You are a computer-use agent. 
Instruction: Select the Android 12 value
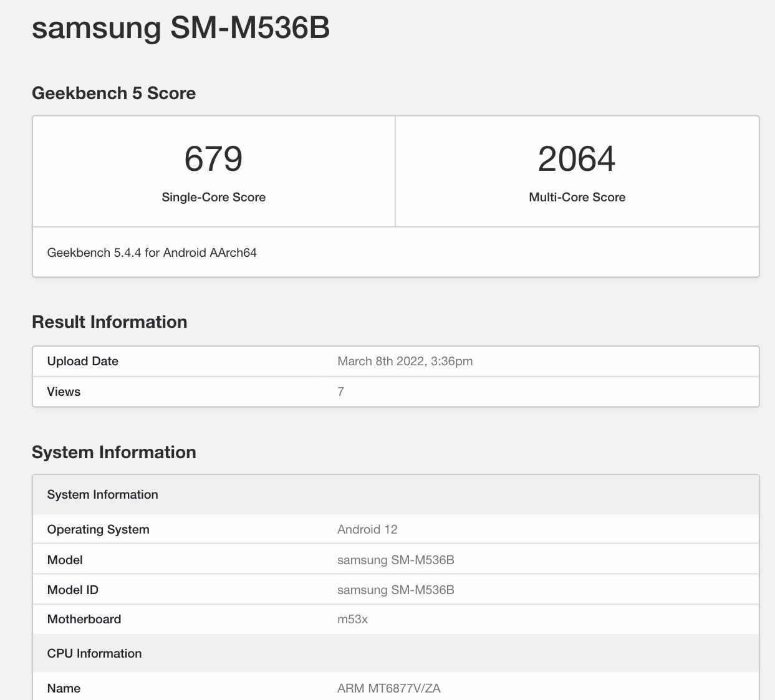pos(367,530)
